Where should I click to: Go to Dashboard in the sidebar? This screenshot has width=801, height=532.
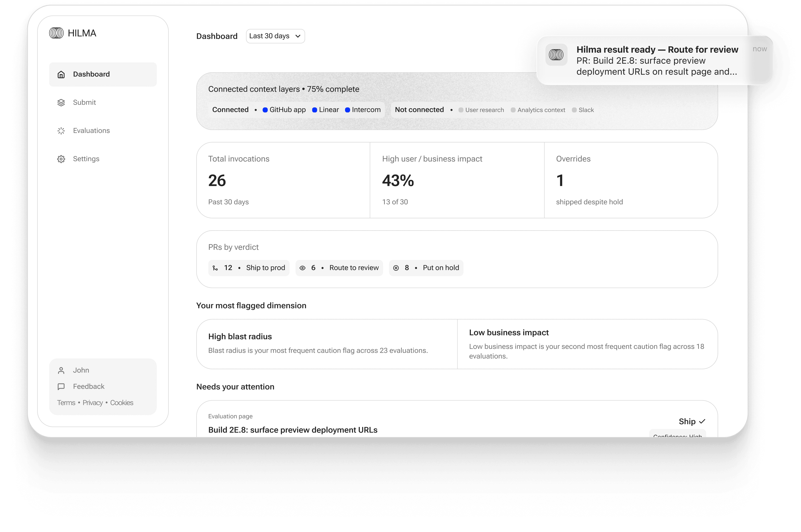click(103, 74)
